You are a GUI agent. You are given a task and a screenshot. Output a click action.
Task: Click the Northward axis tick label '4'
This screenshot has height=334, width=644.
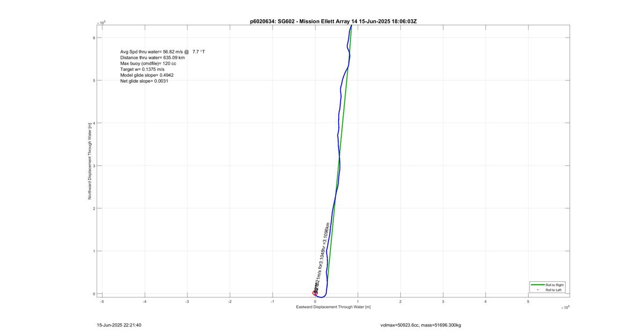[94, 123]
